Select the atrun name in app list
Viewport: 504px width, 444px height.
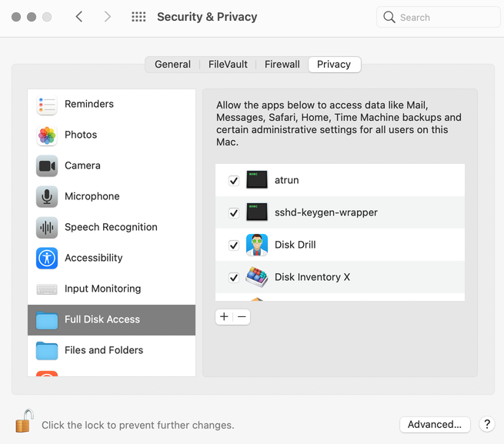(287, 180)
